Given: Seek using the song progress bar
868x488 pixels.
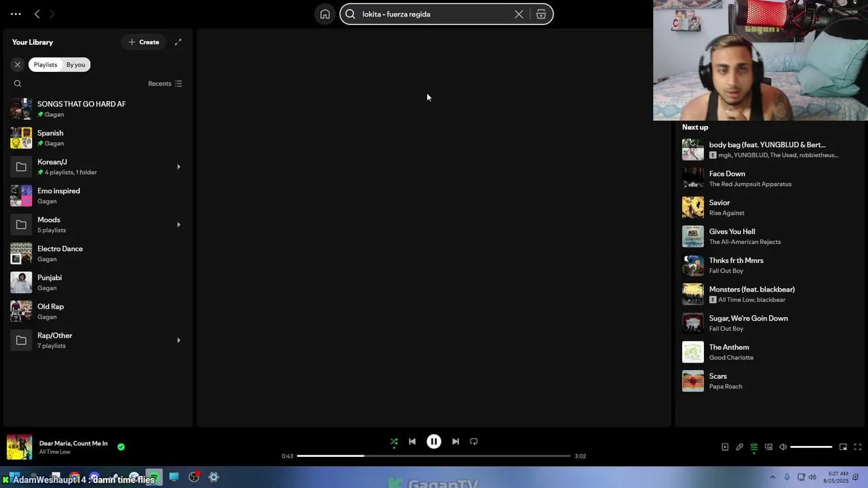Looking at the screenshot, I should coord(434,456).
